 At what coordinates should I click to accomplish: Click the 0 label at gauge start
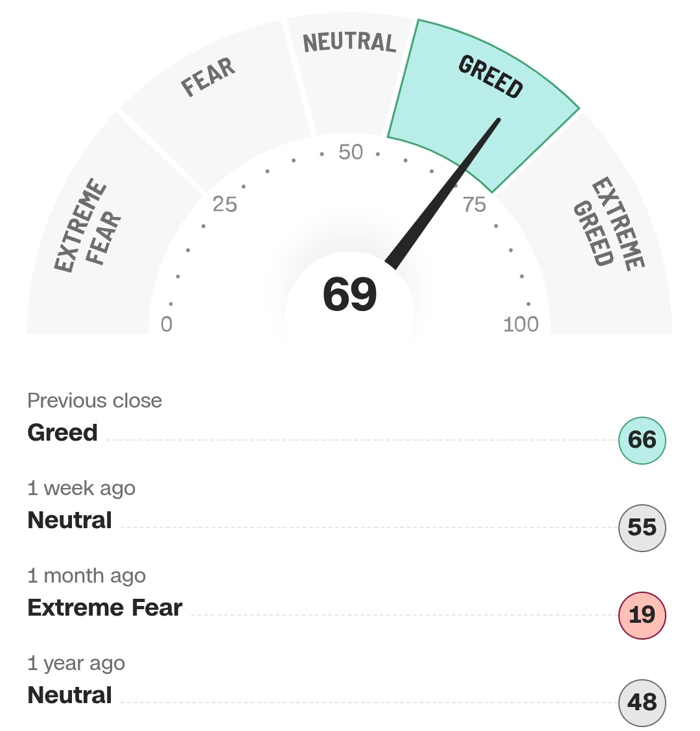[x=167, y=324]
